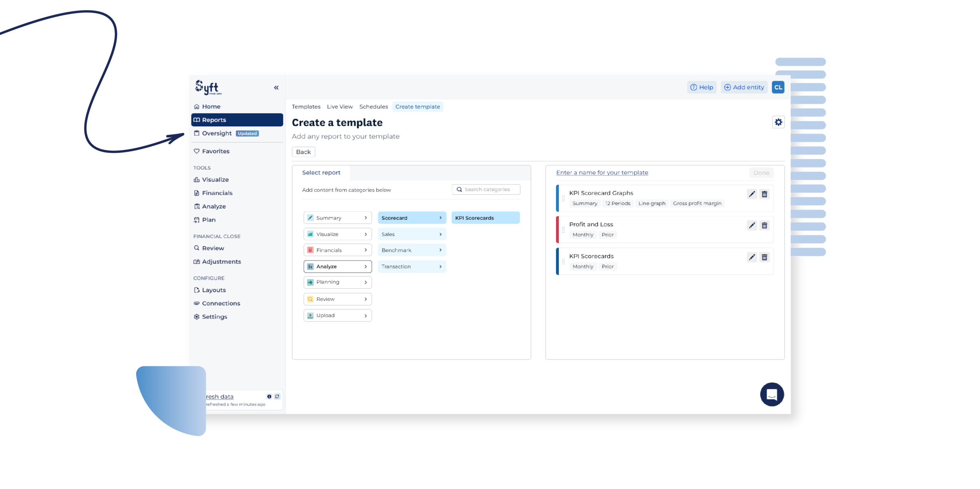Switch to the Schedules tab
The image size is (980, 489).
373,107
